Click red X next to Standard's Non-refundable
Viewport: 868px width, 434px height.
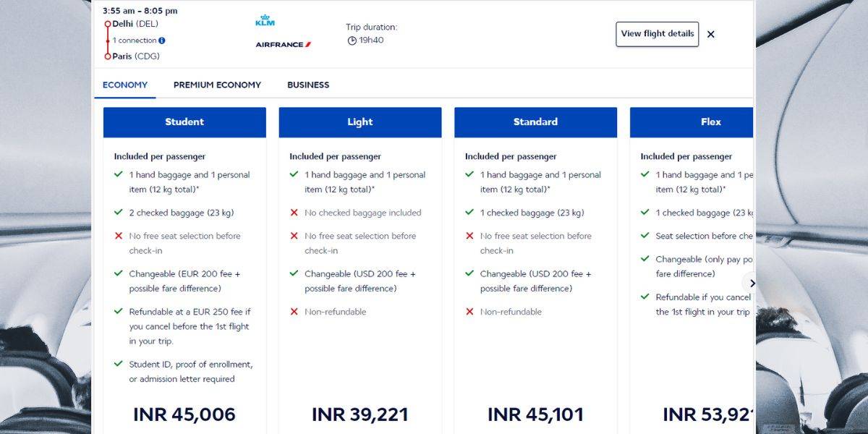click(x=468, y=312)
